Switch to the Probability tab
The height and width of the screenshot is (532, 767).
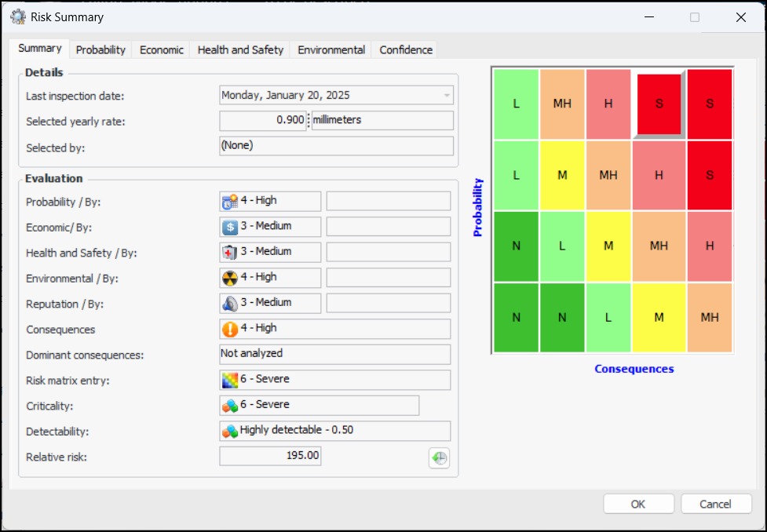(x=100, y=49)
